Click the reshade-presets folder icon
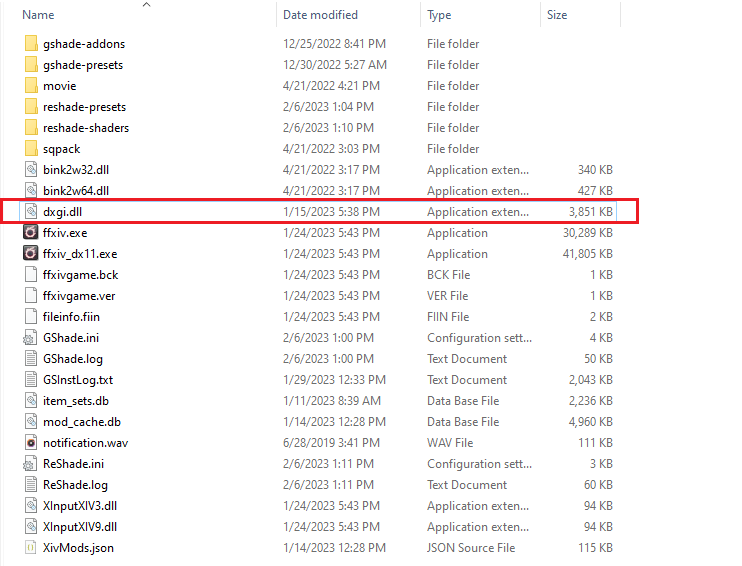742x566 pixels. pos(31,106)
